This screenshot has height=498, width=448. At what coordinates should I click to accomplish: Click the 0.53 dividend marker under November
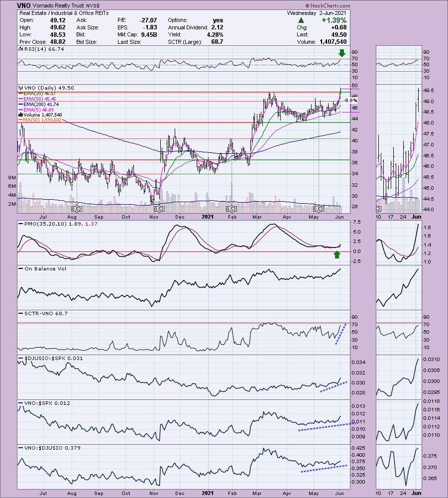159,209
